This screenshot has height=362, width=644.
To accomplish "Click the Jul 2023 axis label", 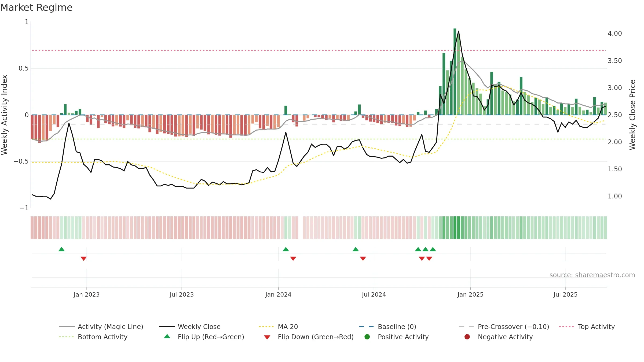I will click(x=182, y=294).
